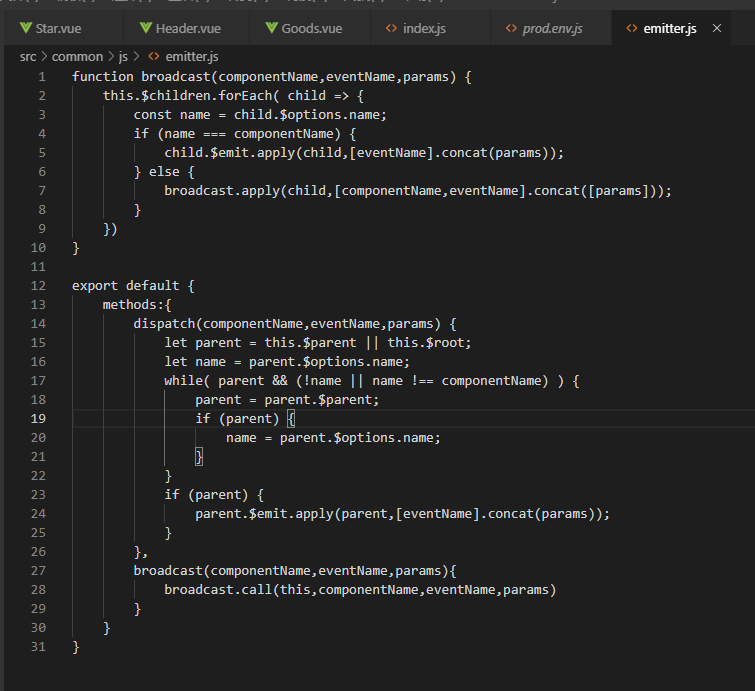Expand the chevron after js breadcrumb
Viewport: 755px width, 691px height.
pos(136,57)
